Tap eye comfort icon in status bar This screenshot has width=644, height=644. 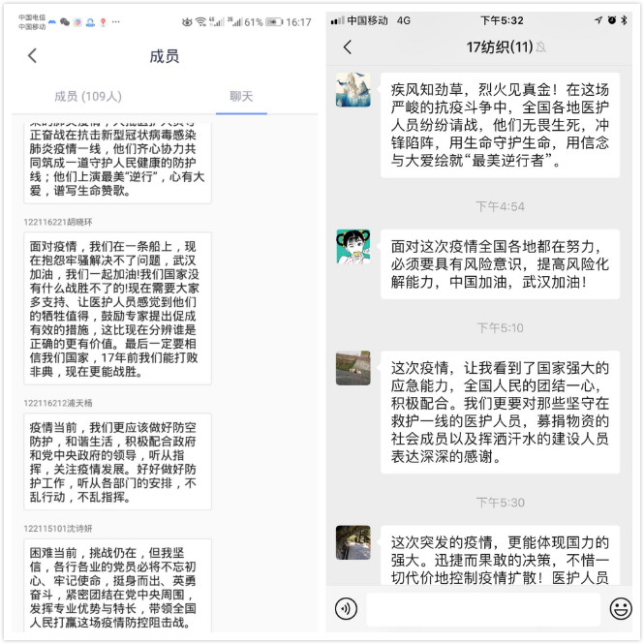click(x=187, y=21)
